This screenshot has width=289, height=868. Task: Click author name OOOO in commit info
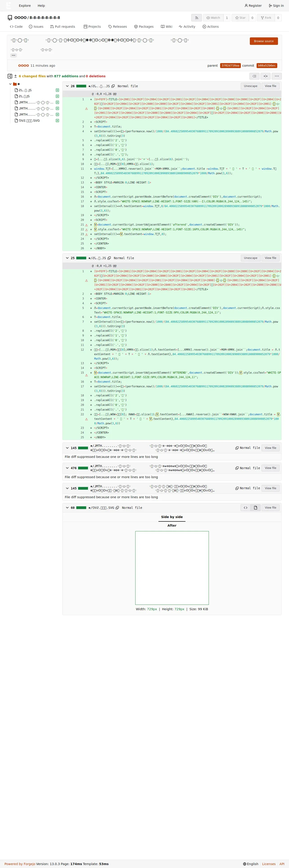point(23,66)
